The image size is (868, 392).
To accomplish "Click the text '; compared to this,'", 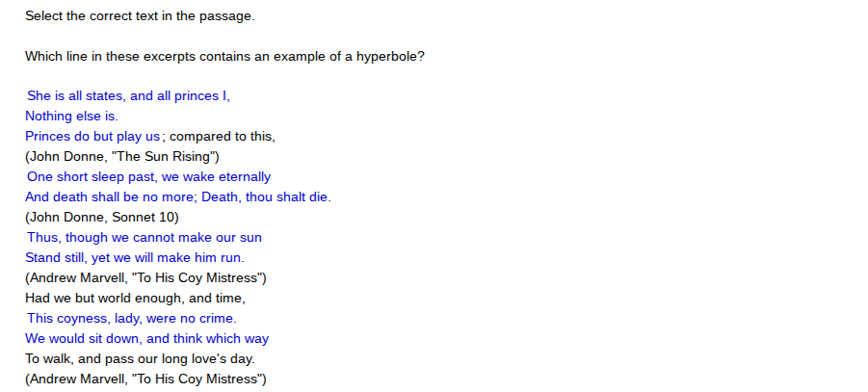I will (219, 136).
